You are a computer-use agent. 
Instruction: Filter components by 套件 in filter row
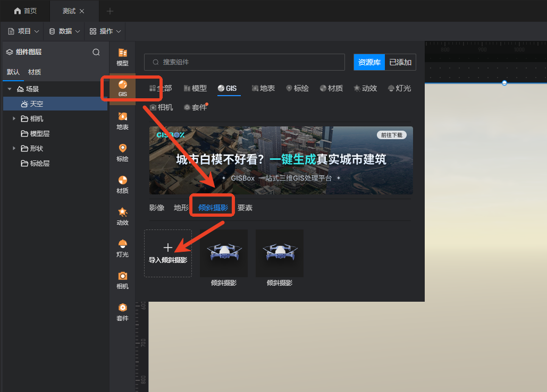(196, 107)
